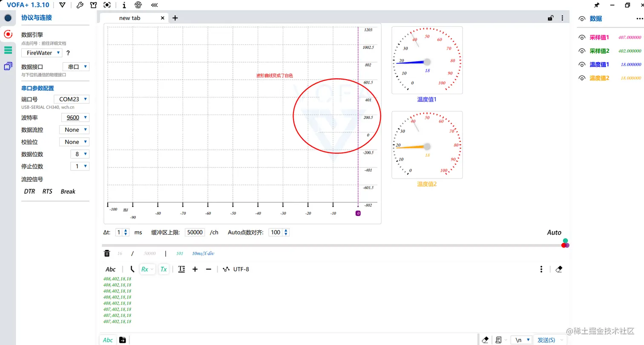Open receive area three-dot menu
644x345 pixels.
(541, 269)
